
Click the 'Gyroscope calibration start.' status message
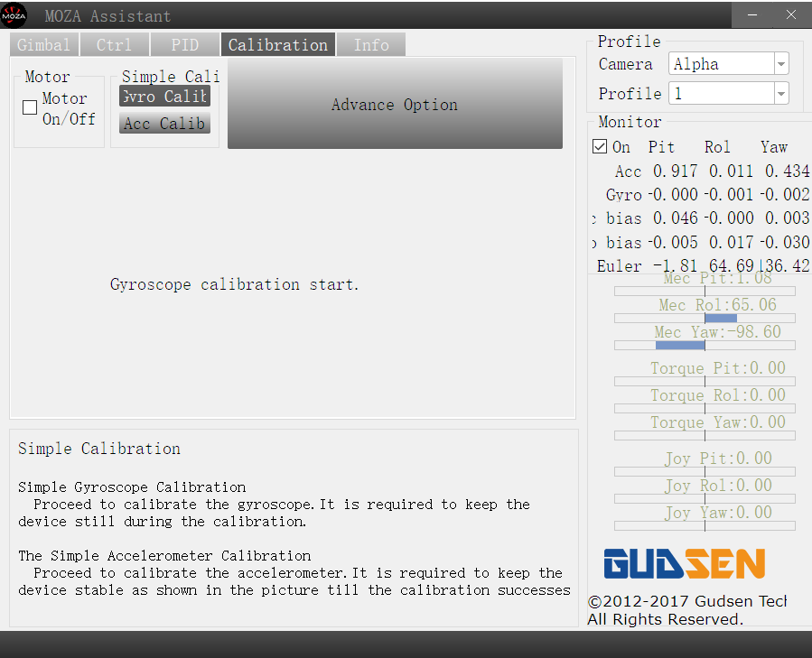[x=234, y=284]
